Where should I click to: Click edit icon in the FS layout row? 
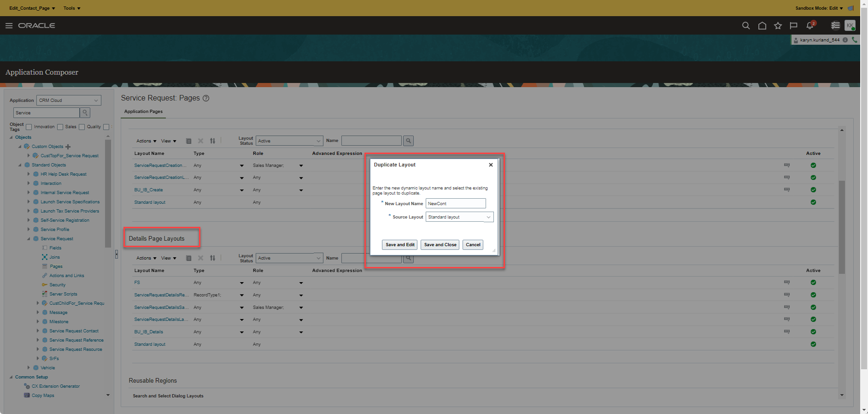coord(787,283)
